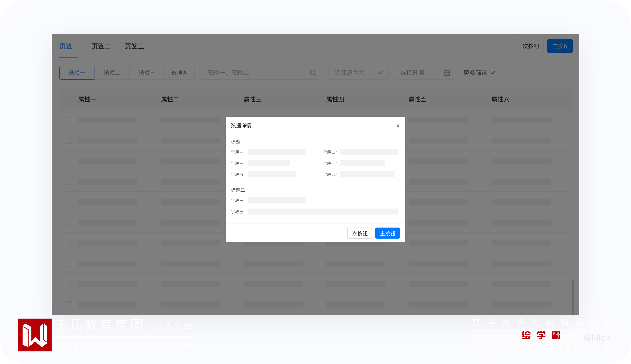Switch to 页签二 tab
This screenshot has height=364, width=631.
tap(101, 46)
